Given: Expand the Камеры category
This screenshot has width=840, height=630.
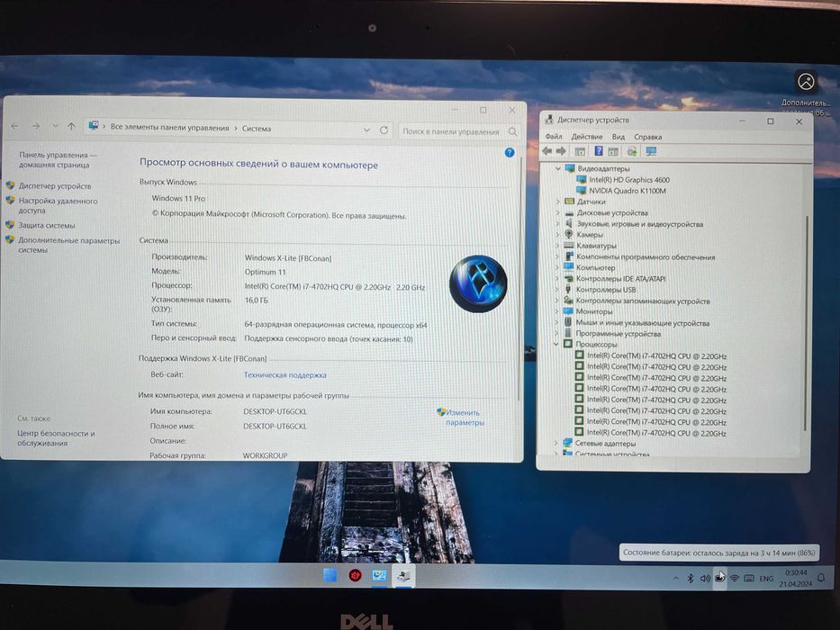Looking at the screenshot, I should (557, 235).
